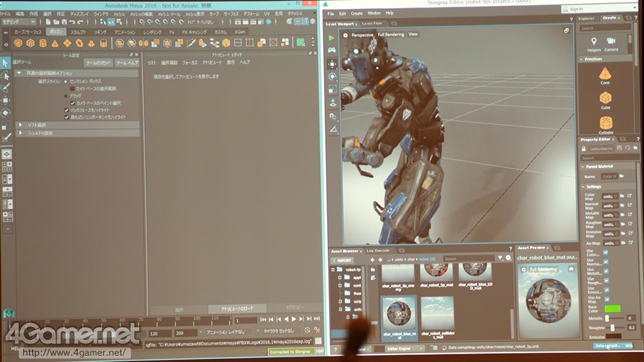This screenshot has height=362, width=644.
Task: Click the Stingray viewport settings gear
Action: [345, 35]
